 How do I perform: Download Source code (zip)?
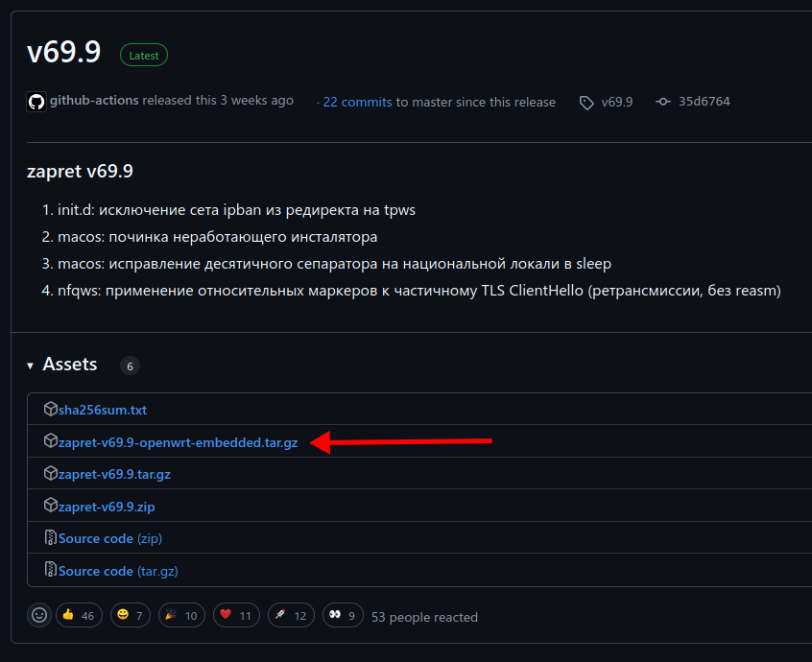click(x=110, y=539)
